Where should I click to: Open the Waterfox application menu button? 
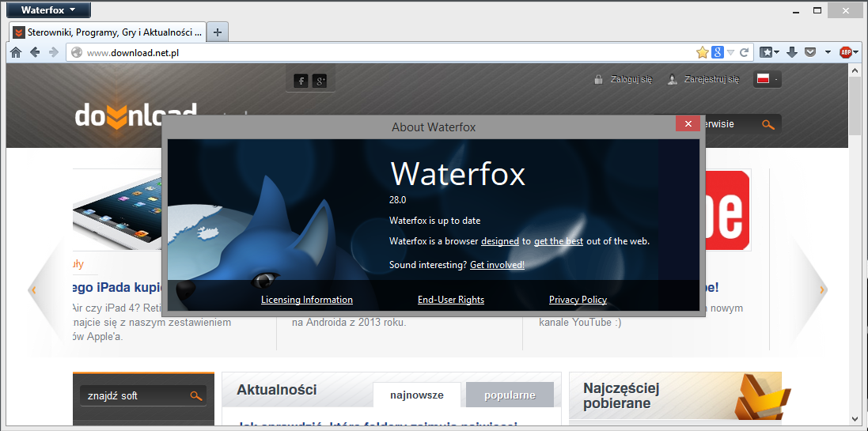[x=48, y=10]
